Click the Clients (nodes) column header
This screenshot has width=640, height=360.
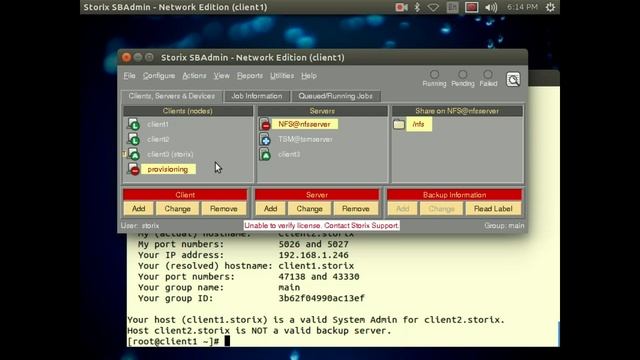tap(188, 111)
